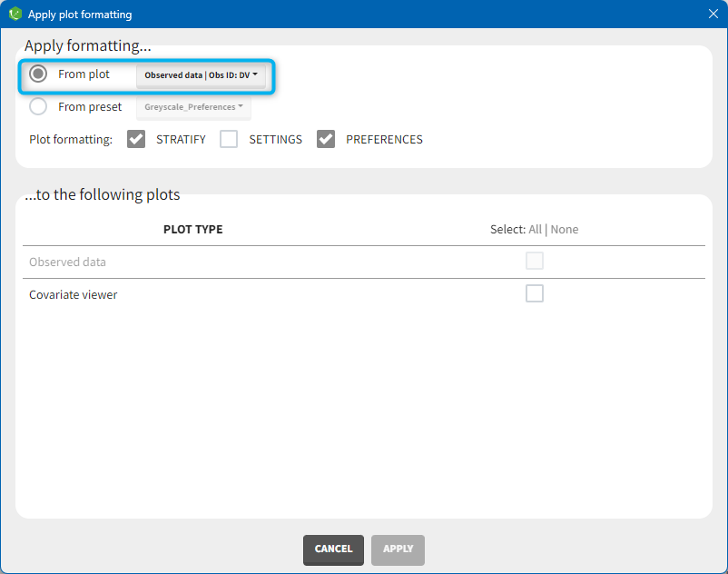Click the All link to select all plots
Screen dimensions: 728x574
(536, 229)
